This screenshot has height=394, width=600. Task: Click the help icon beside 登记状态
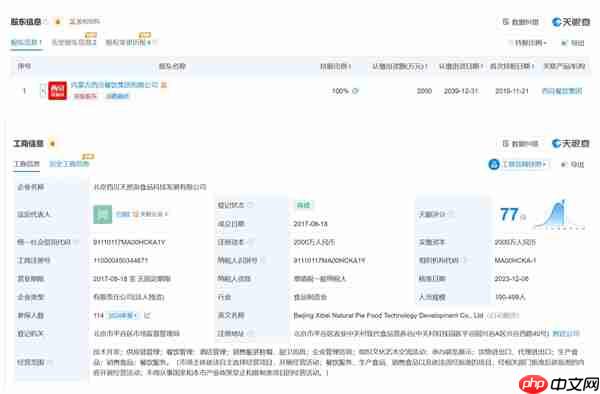pos(250,205)
